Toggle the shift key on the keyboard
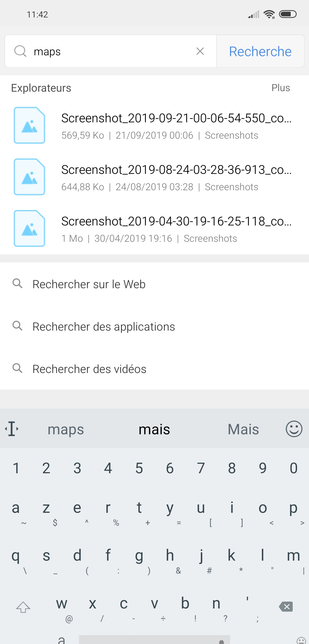This screenshot has height=644, width=309. [x=23, y=607]
